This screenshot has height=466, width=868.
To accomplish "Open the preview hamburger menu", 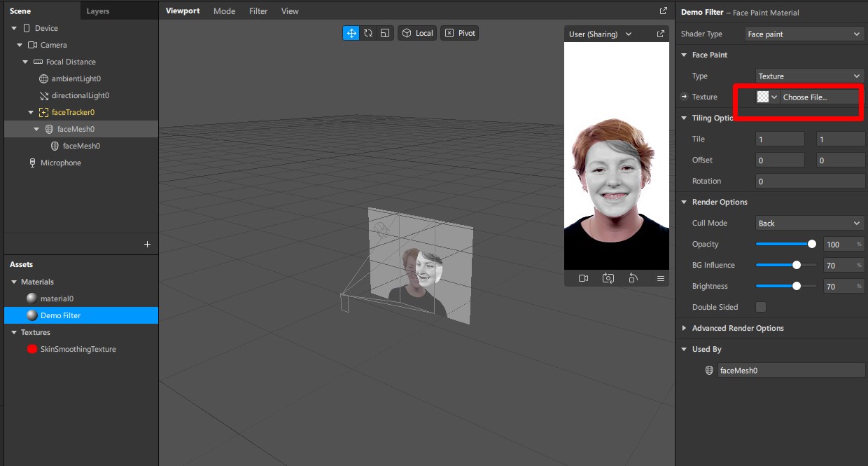I will [660, 278].
